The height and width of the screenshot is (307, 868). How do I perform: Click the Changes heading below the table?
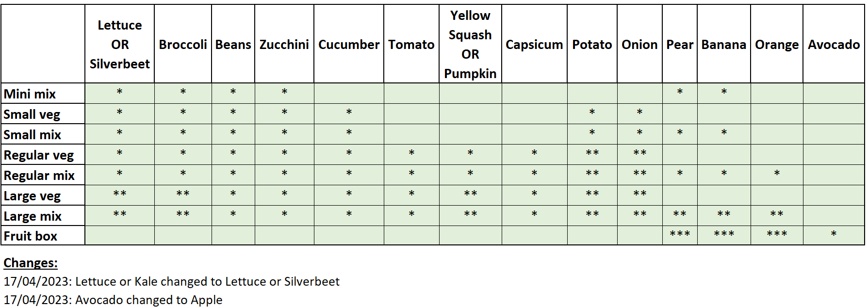[31, 263]
